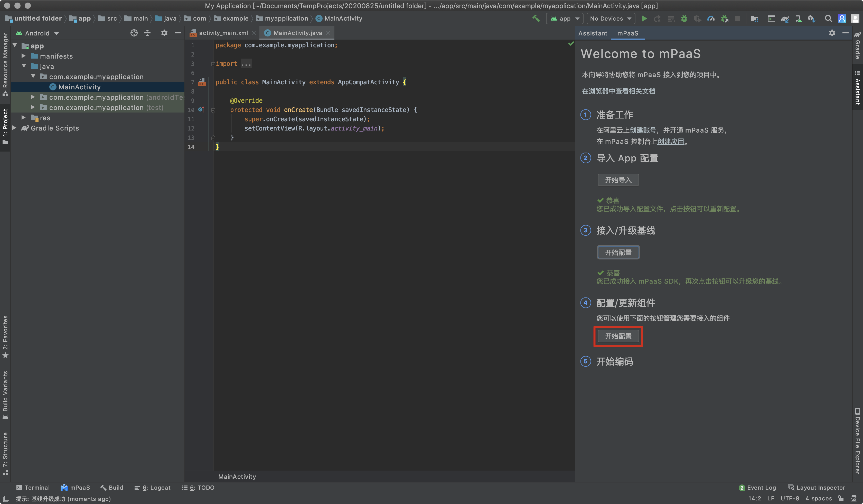Viewport: 863px width, 504px height.
Task: Select MainActivity in the project tree
Action: point(98,87)
